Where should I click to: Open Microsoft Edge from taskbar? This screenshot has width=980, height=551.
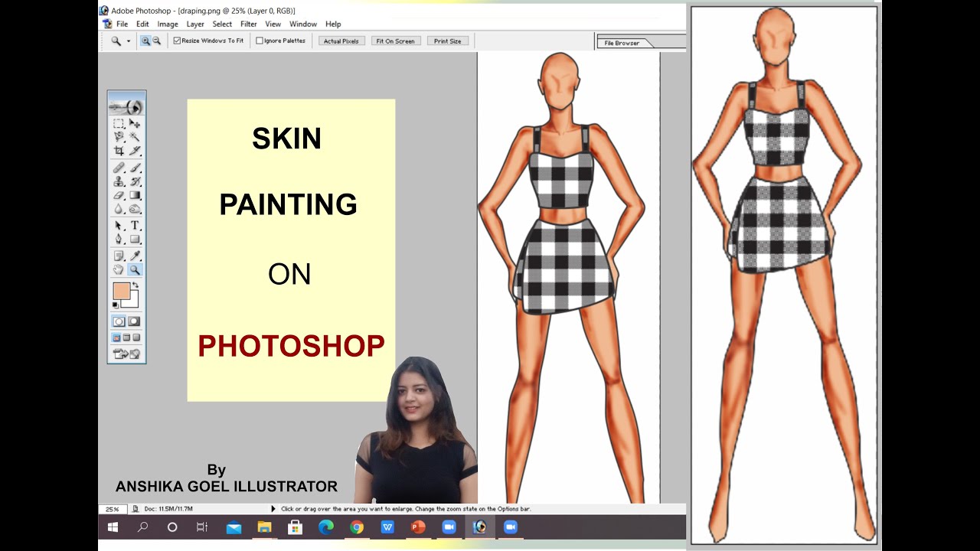pos(325,527)
